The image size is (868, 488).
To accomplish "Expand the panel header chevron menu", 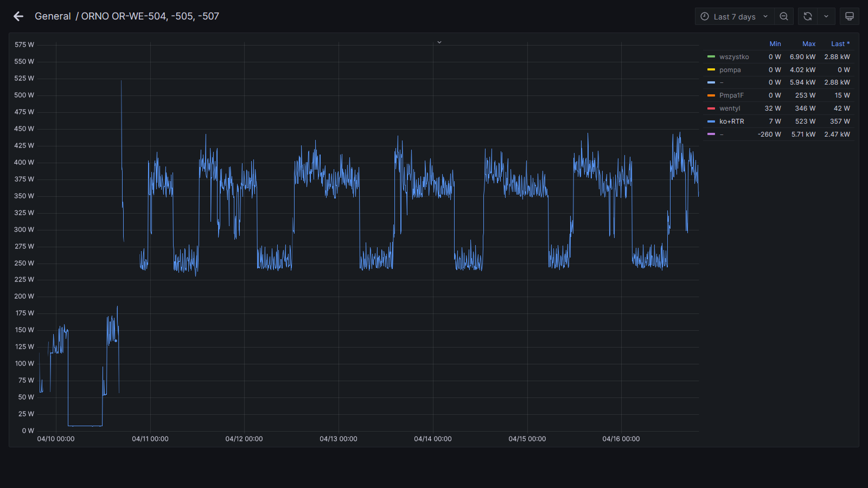I will click(439, 42).
